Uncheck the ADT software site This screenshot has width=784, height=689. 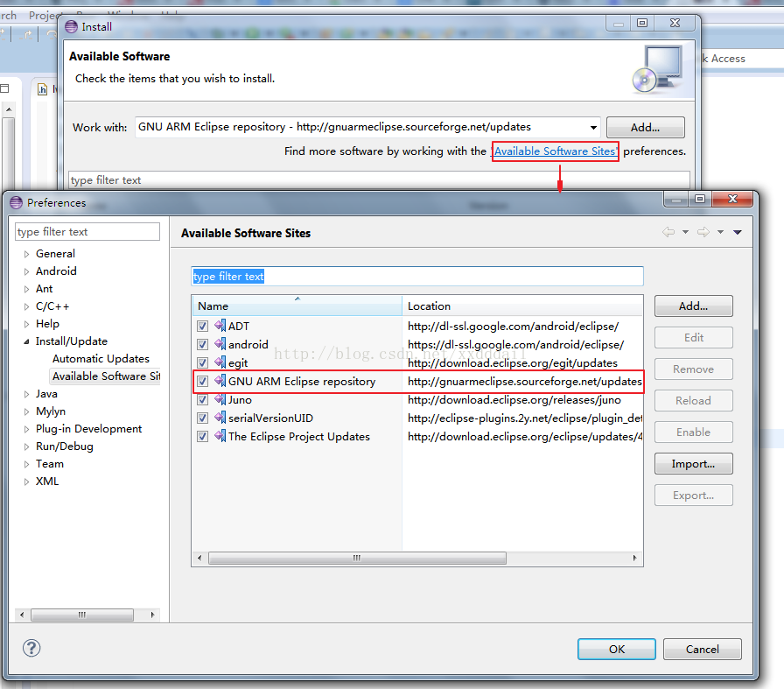202,327
